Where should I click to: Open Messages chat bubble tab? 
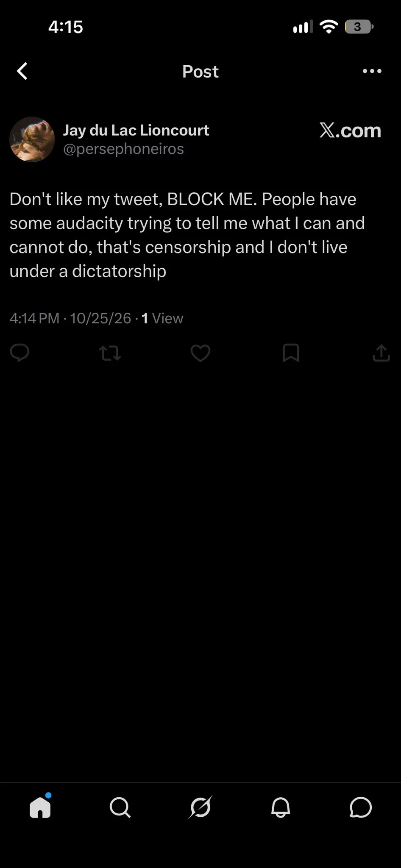click(x=361, y=807)
